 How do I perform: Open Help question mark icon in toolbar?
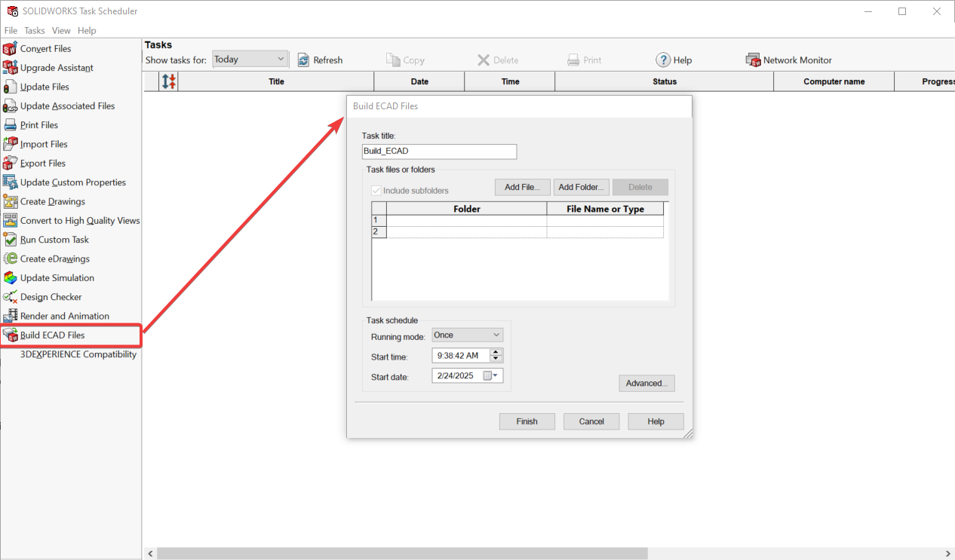(663, 60)
